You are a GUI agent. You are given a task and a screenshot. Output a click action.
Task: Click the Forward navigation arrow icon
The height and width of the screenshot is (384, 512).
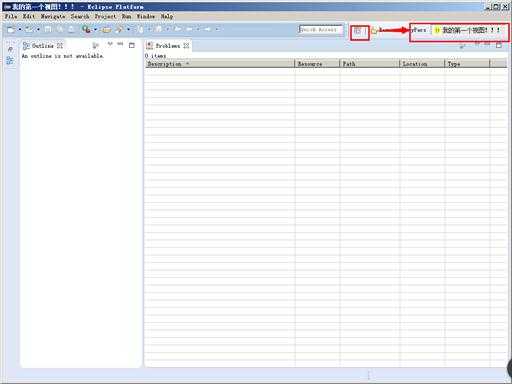click(208, 29)
